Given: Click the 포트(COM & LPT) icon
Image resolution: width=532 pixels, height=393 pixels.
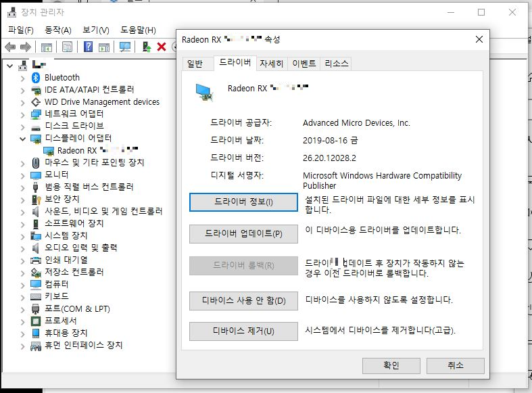Looking at the screenshot, I should point(36,309).
